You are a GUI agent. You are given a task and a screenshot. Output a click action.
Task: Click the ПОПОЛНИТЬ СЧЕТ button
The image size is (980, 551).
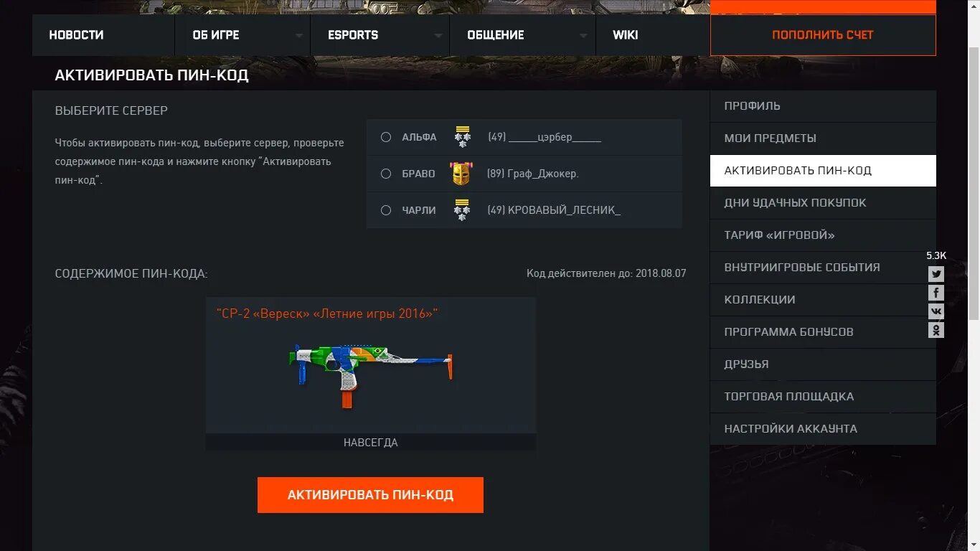click(x=823, y=35)
